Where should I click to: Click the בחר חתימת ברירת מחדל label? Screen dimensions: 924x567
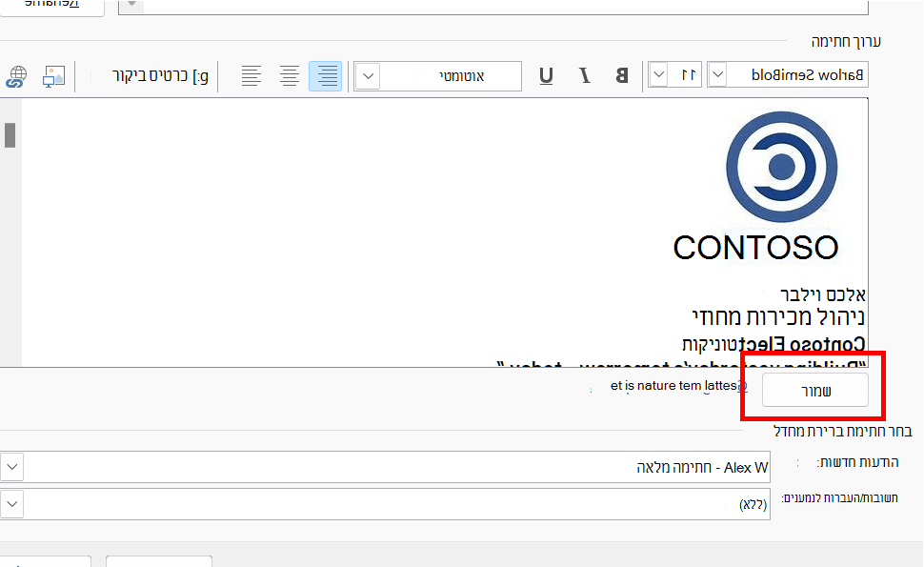pos(843,432)
